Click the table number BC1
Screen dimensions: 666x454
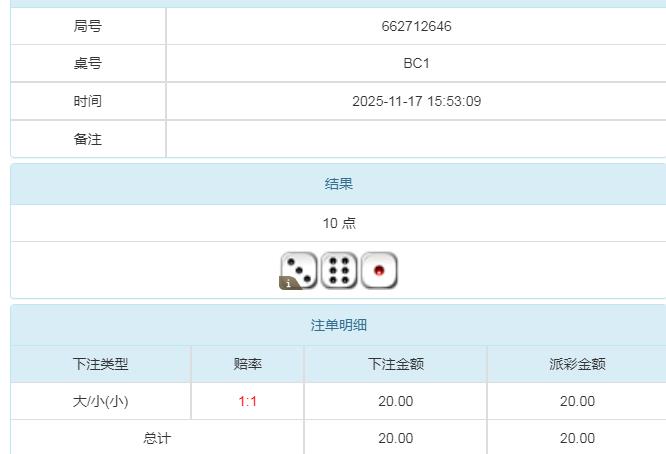(x=416, y=64)
